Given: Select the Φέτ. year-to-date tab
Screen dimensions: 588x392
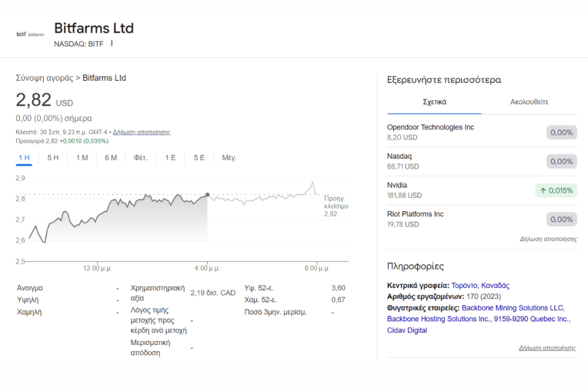Looking at the screenshot, I should click(141, 158).
